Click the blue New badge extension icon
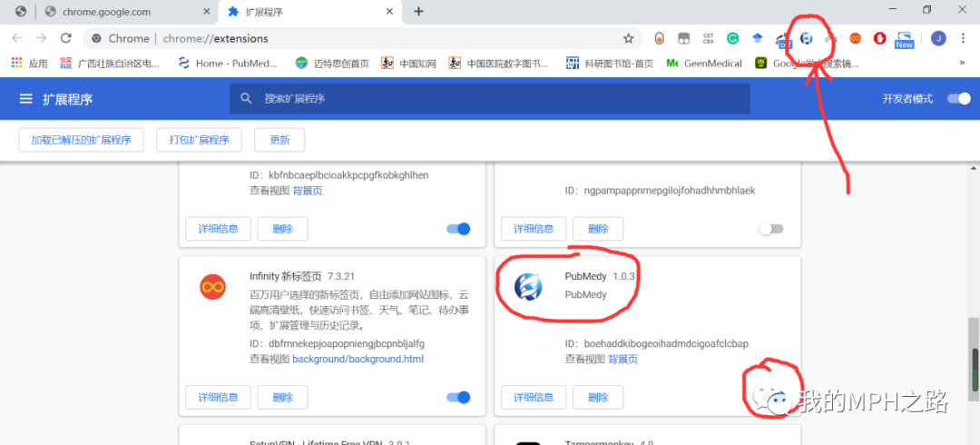This screenshot has width=980, height=445. click(x=905, y=39)
